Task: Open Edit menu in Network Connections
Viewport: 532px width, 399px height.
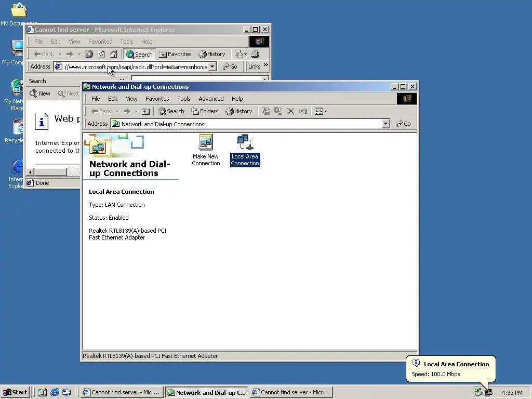Action: click(113, 99)
